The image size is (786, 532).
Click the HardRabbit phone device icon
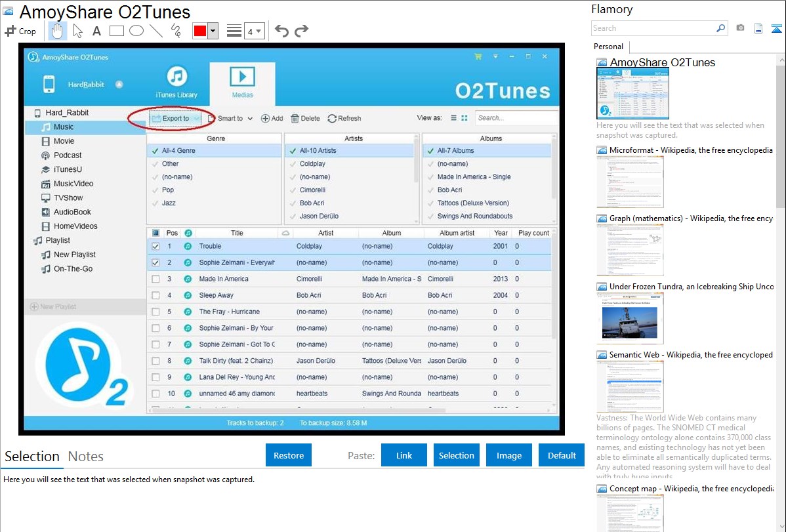click(49, 84)
